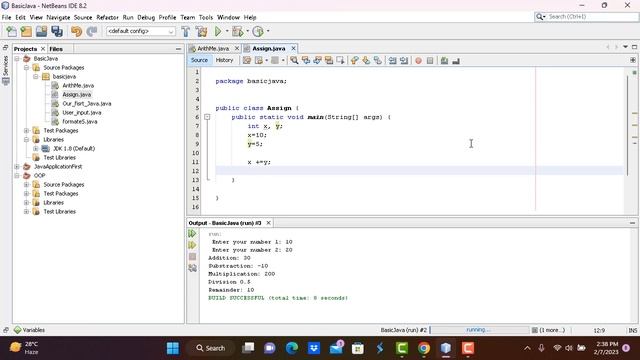The width and height of the screenshot is (640, 360).
Task: Stop the running process in Output panel
Action: (192, 257)
